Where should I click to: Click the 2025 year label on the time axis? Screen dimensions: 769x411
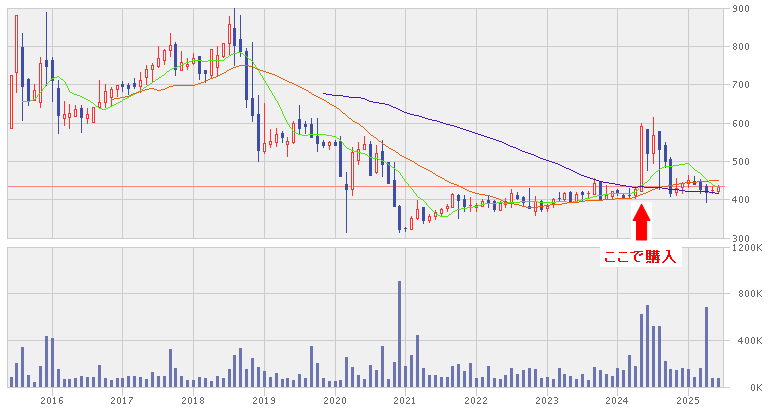tap(688, 401)
